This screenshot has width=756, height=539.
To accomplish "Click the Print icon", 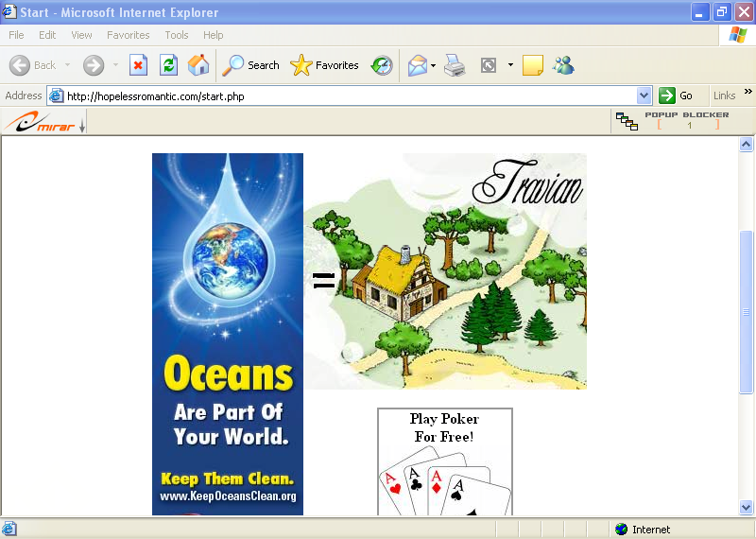I will 455,65.
